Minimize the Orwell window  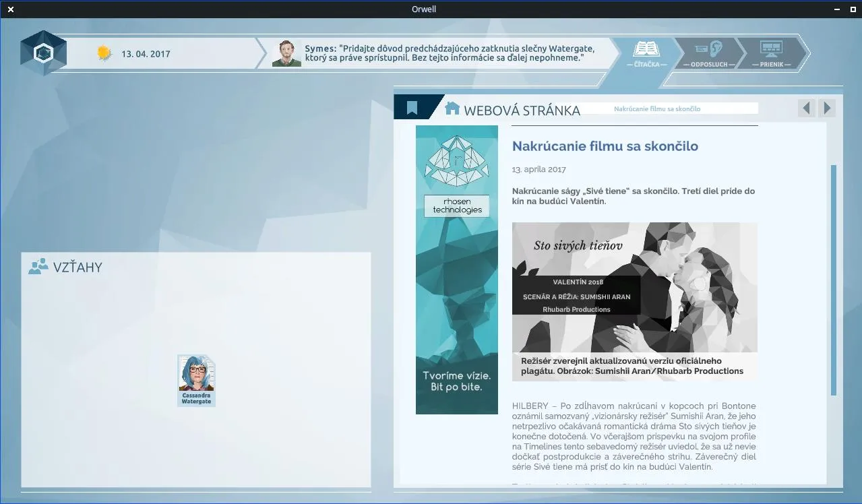click(x=836, y=9)
